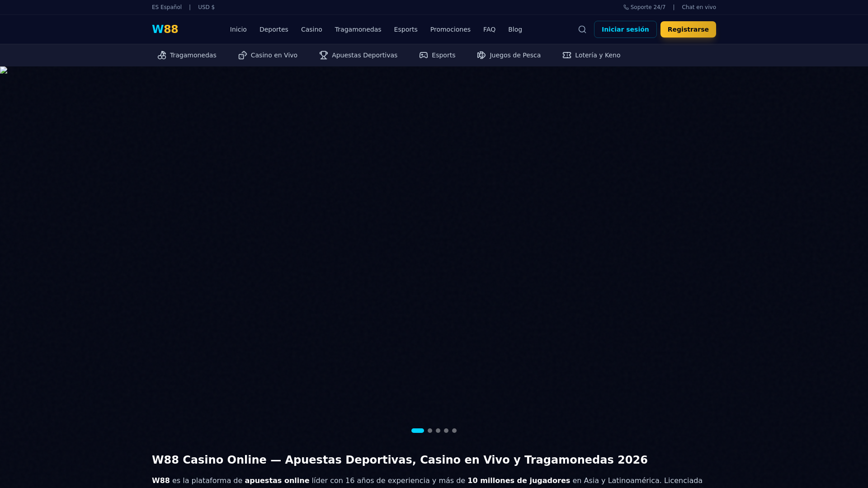Open the Deportes menu item
868x488 pixels.
point(274,29)
